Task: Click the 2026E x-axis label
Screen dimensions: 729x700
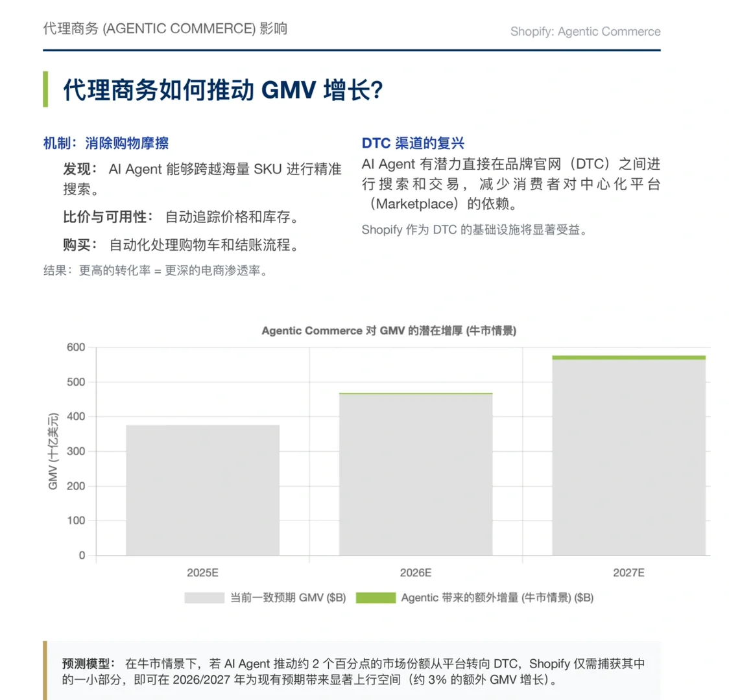Action: click(x=416, y=573)
